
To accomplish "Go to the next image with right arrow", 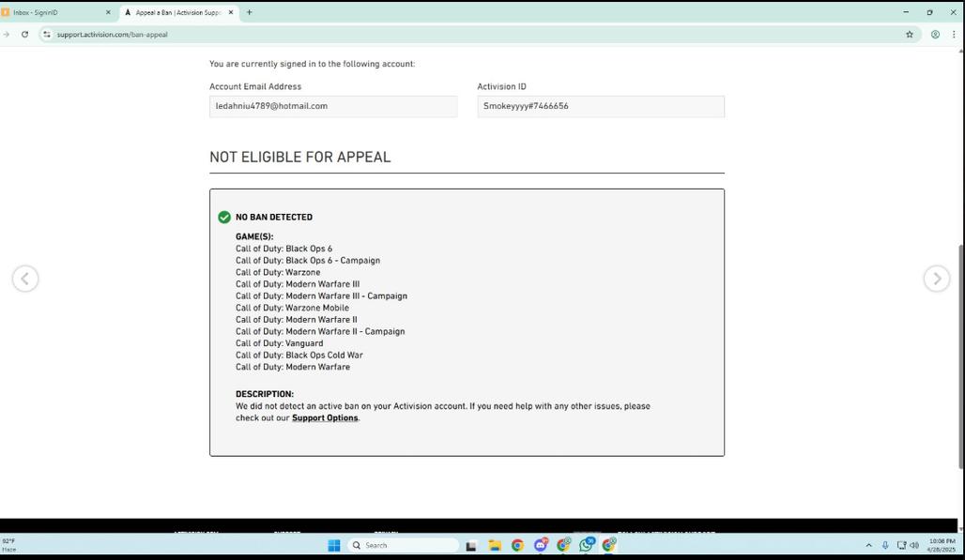I will pyautogui.click(x=936, y=279).
